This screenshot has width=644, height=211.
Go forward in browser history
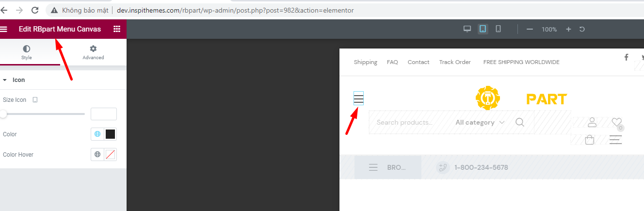[19, 10]
